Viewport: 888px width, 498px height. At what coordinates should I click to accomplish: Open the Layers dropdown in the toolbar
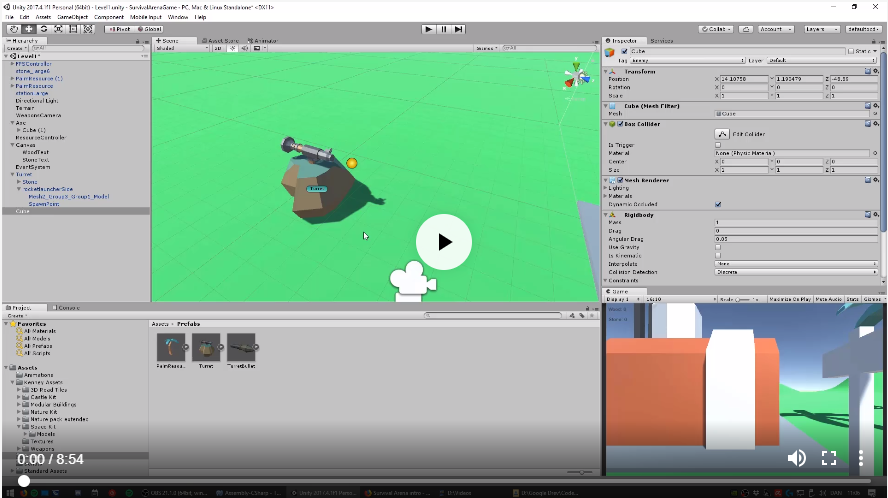coord(822,29)
